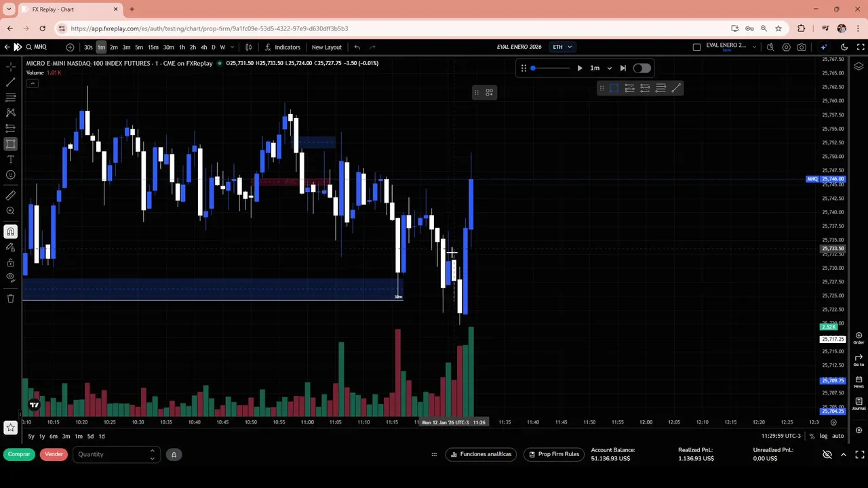
Task: Expand the EVAL ENERO layout dropdown
Action: coord(754,47)
